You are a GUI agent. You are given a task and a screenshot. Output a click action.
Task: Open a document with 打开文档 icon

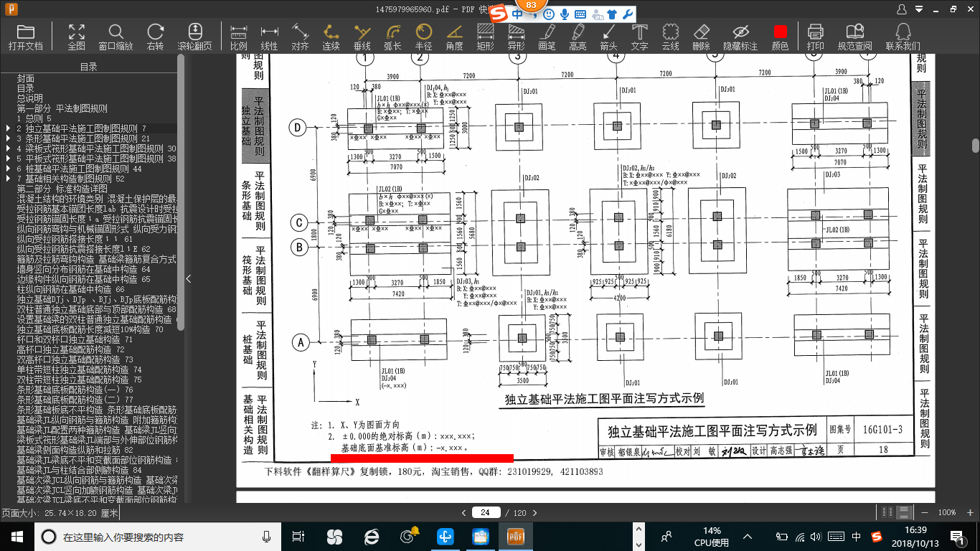click(x=26, y=37)
